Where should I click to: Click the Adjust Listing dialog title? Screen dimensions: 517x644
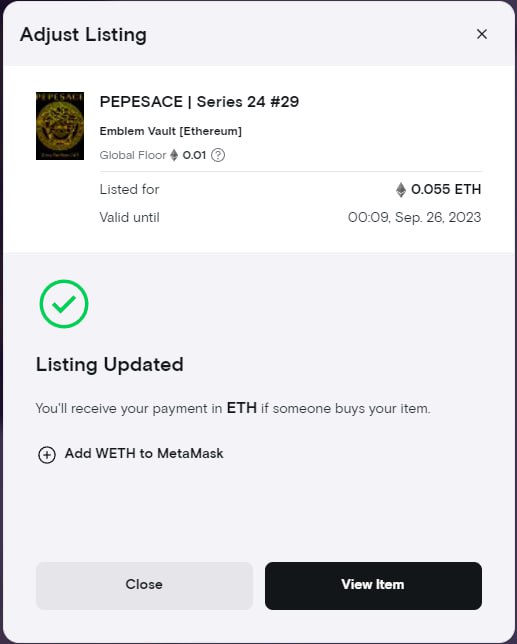coord(83,34)
